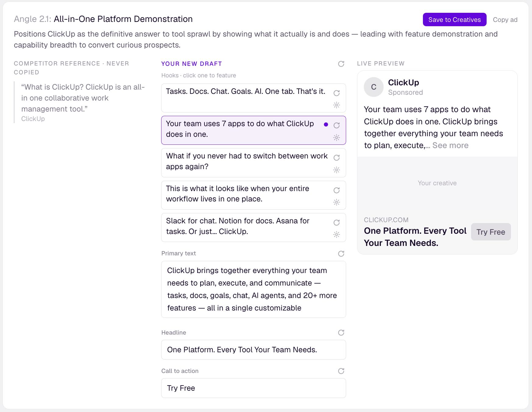The image size is (532, 412).
Task: Click sparkle icon on 'What if you never' hook
Action: tap(337, 170)
